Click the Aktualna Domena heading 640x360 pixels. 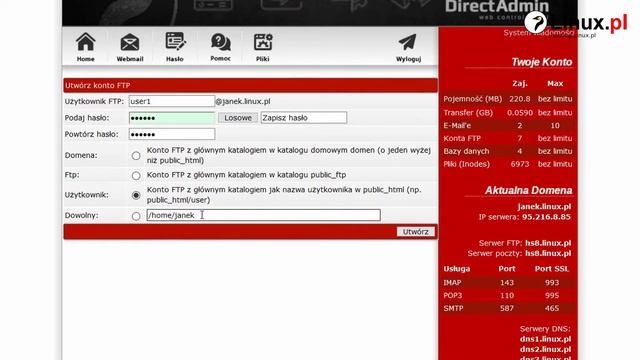(x=529, y=190)
